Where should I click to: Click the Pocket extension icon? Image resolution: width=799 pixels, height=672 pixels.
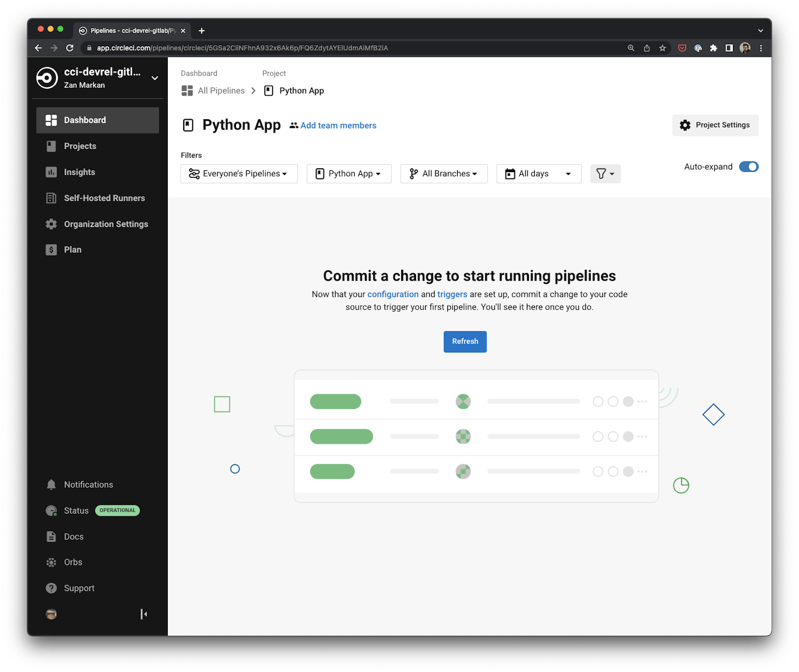682,48
